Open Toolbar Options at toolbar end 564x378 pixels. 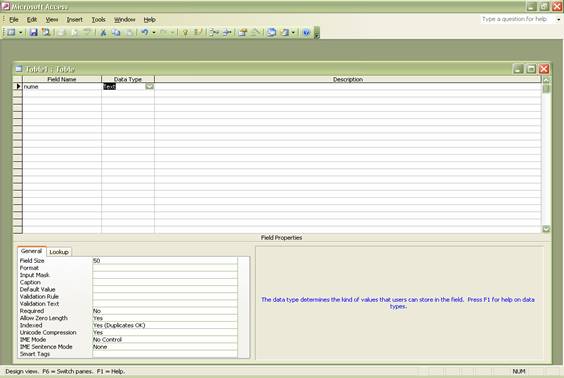pyautogui.click(x=317, y=33)
